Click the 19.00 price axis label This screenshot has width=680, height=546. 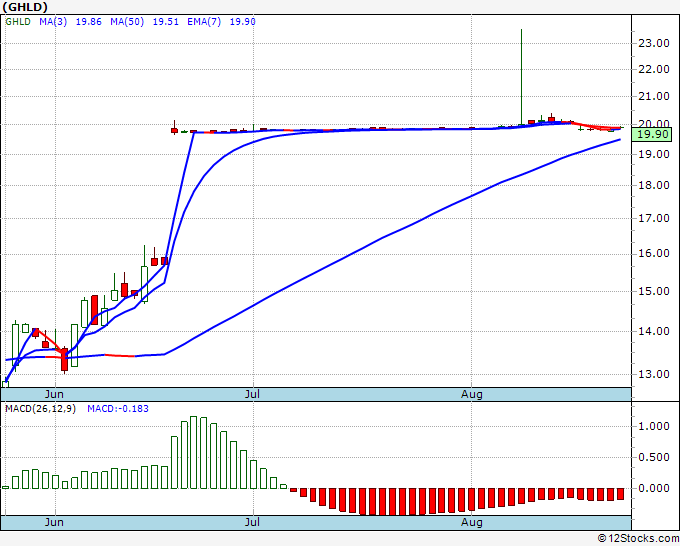(654, 154)
